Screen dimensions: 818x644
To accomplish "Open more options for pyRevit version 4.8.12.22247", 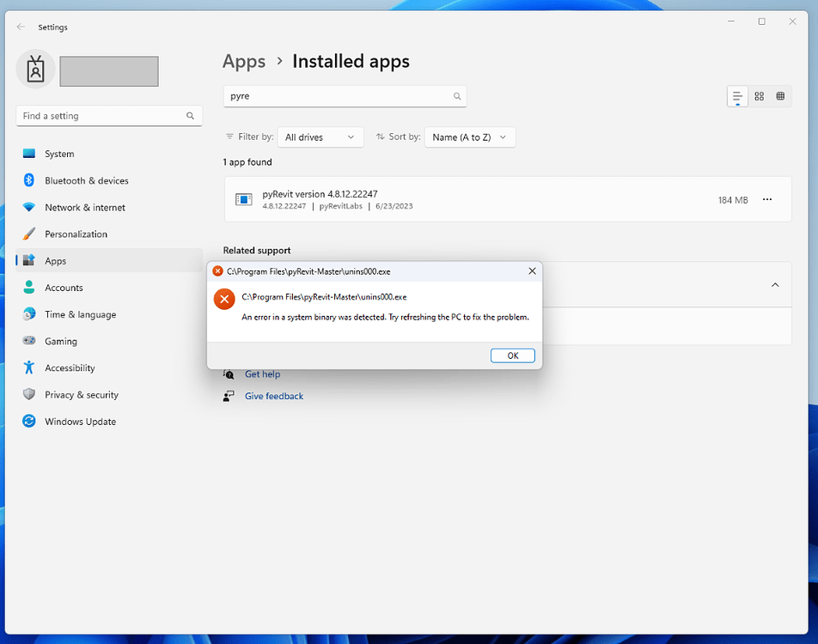I will pos(766,198).
